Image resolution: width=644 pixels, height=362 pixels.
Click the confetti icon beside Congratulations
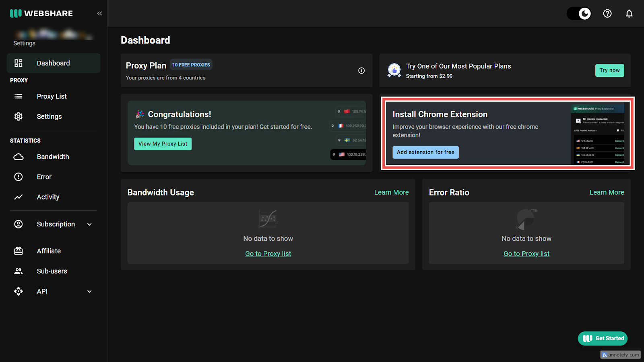(140, 114)
